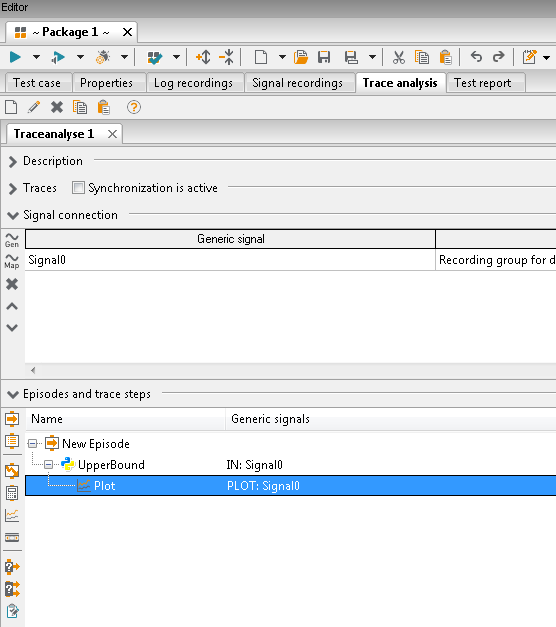
Task: Expand the Description section
Action: (12, 162)
